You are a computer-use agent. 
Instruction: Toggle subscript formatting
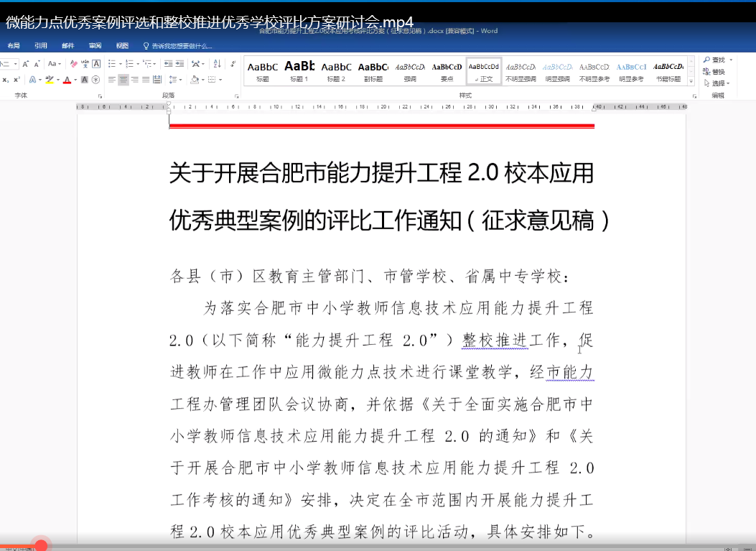(5, 80)
